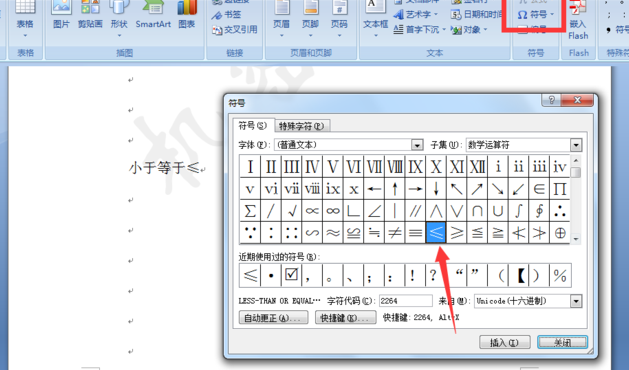Select the ← left arrow symbol

pos(374,189)
